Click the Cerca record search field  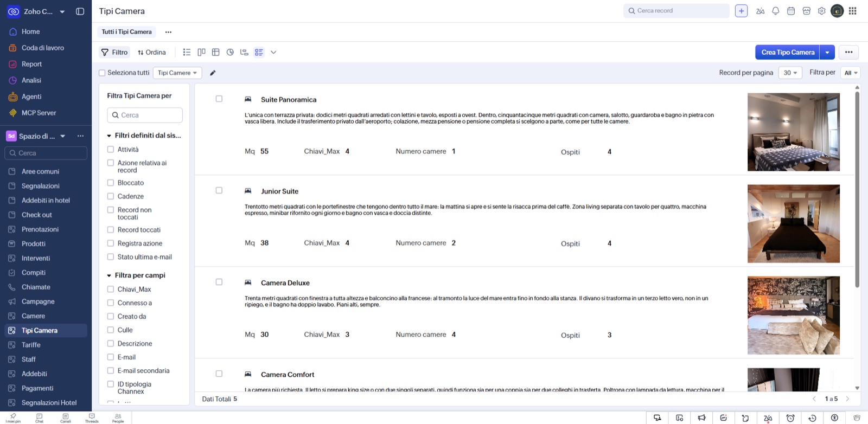click(x=676, y=11)
